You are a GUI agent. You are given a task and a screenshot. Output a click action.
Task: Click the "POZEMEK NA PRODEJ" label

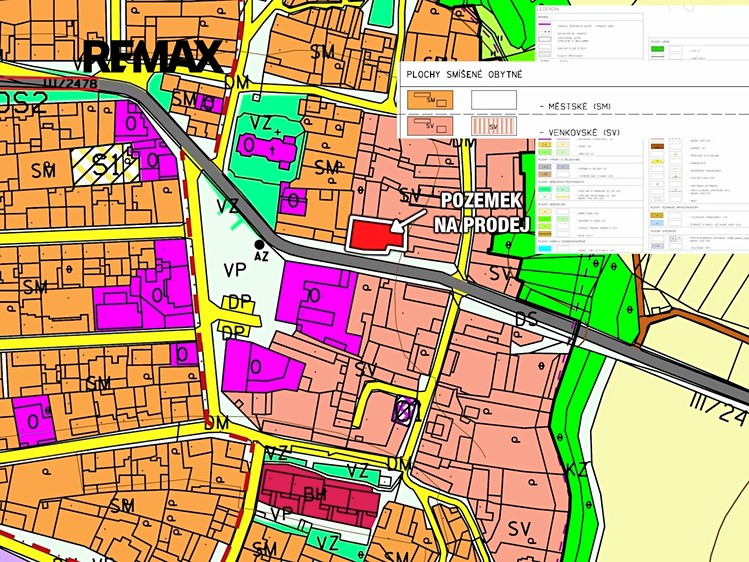(482, 212)
